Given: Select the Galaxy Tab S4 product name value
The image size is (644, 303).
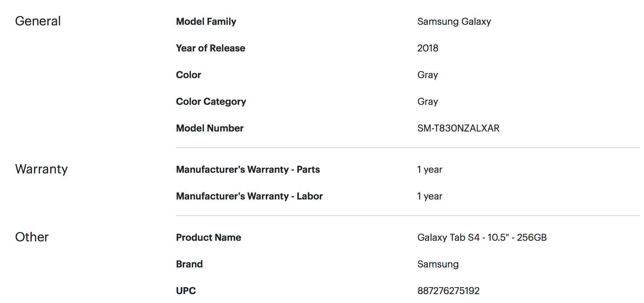Looking at the screenshot, I should (x=482, y=238).
